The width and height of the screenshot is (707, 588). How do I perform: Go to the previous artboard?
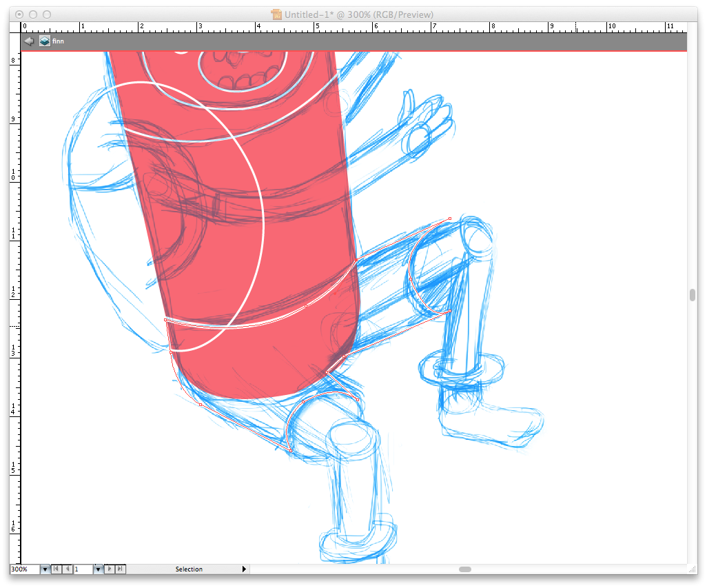pos(67,569)
